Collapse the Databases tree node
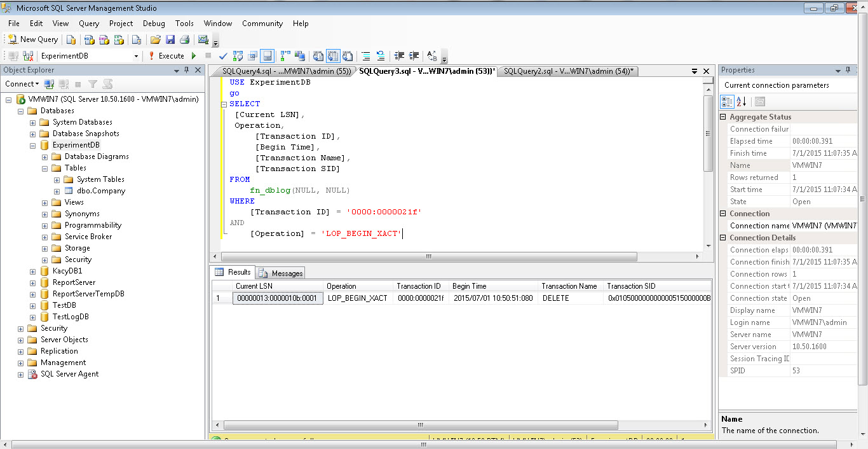This screenshot has width=868, height=449. pos(21,111)
